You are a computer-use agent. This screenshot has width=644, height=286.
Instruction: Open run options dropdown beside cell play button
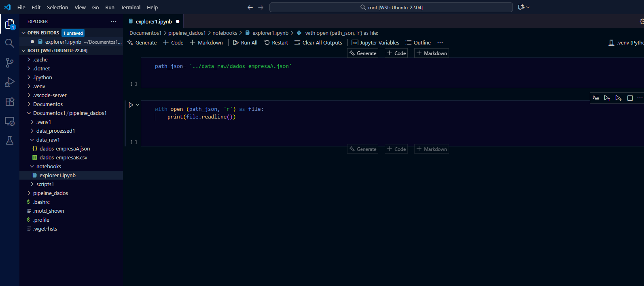click(138, 105)
